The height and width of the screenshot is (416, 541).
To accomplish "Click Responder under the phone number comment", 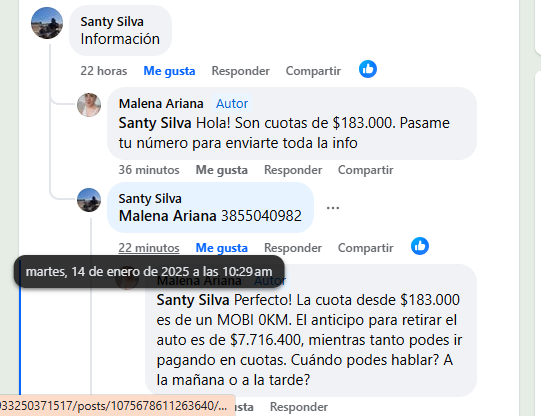I will [x=293, y=248].
